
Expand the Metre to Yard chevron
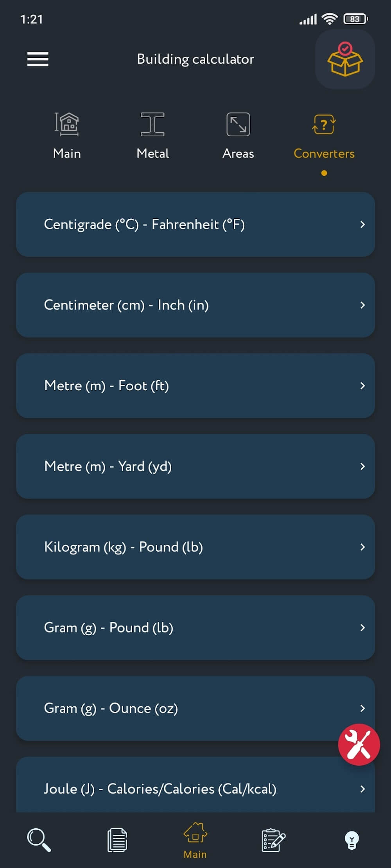362,466
